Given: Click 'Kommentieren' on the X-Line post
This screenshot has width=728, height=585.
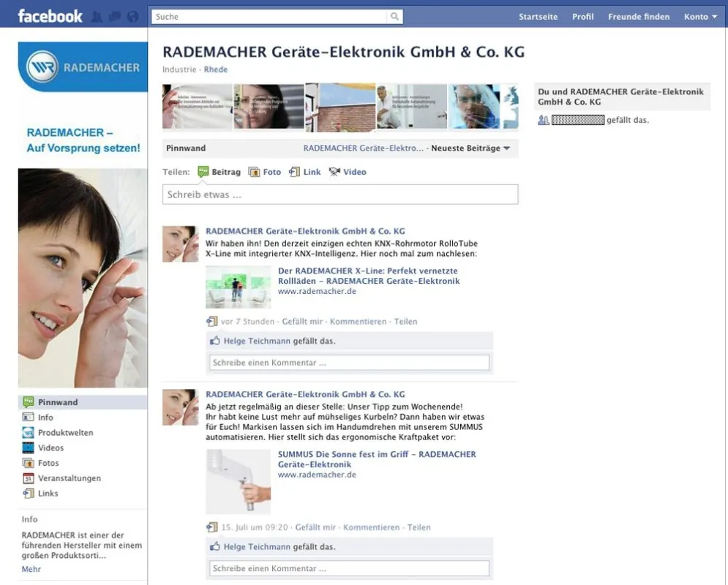Looking at the screenshot, I should pos(358,322).
